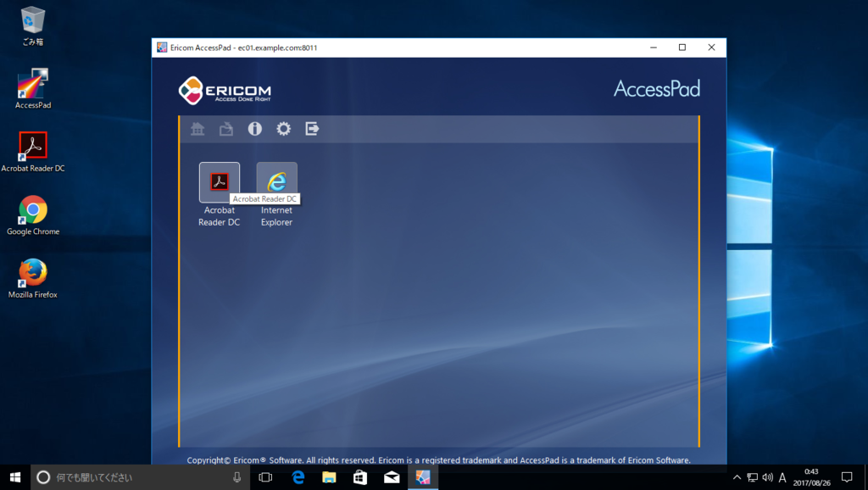868x490 pixels.
Task: Launch Acrobat Reader DC in AccessPad
Action: tap(220, 182)
